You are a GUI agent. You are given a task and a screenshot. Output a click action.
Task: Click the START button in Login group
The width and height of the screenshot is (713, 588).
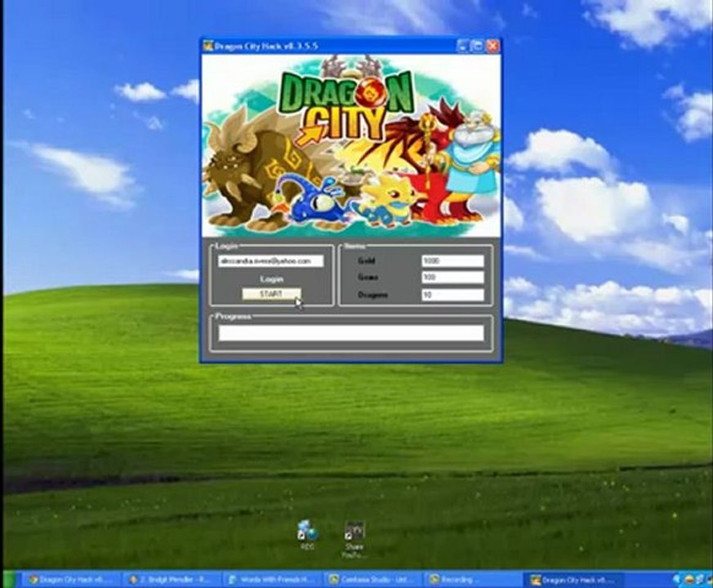pyautogui.click(x=271, y=294)
